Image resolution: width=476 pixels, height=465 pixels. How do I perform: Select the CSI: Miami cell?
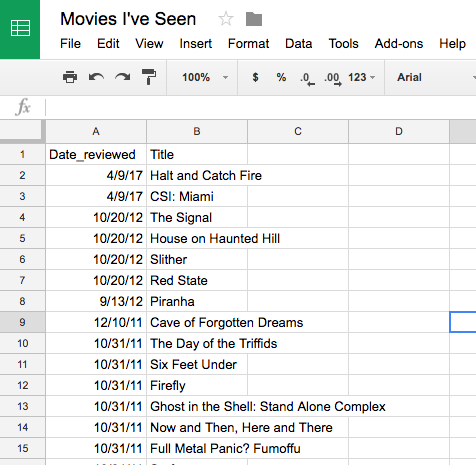point(197,196)
